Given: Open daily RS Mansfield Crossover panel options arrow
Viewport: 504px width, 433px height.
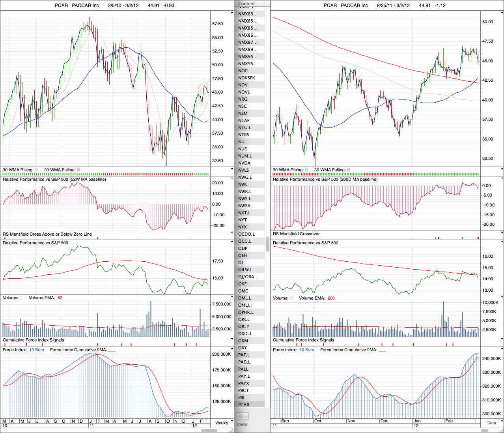Looking at the screenshot, I should click(502, 234).
